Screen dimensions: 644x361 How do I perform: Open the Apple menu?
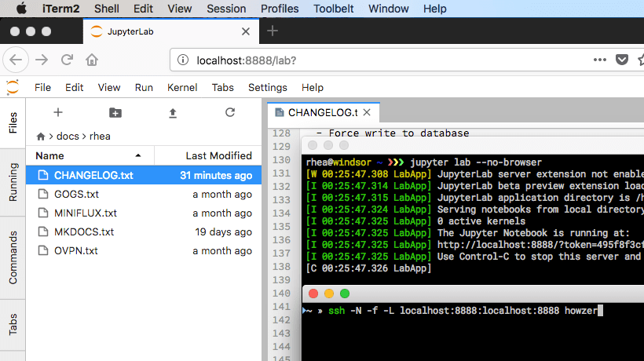pos(21,8)
